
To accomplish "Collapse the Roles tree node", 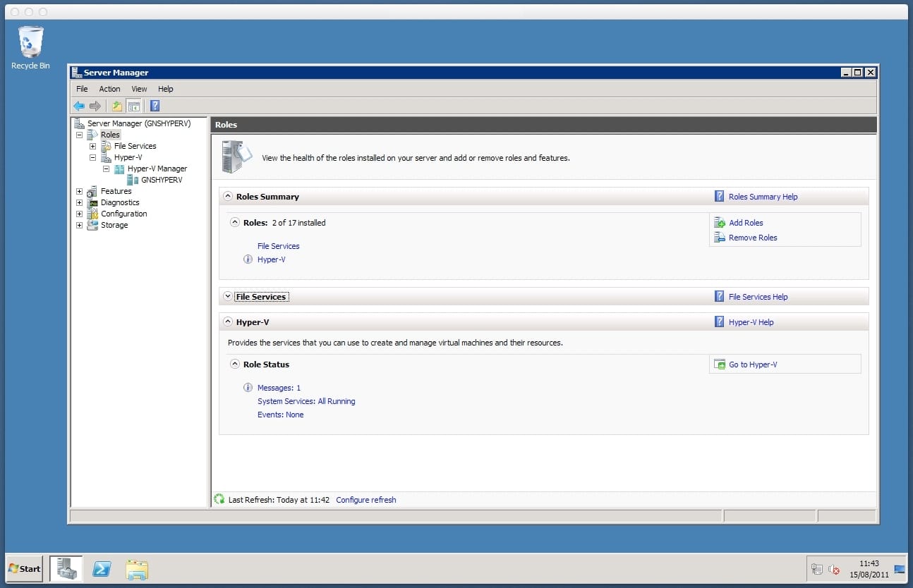I will click(x=79, y=135).
